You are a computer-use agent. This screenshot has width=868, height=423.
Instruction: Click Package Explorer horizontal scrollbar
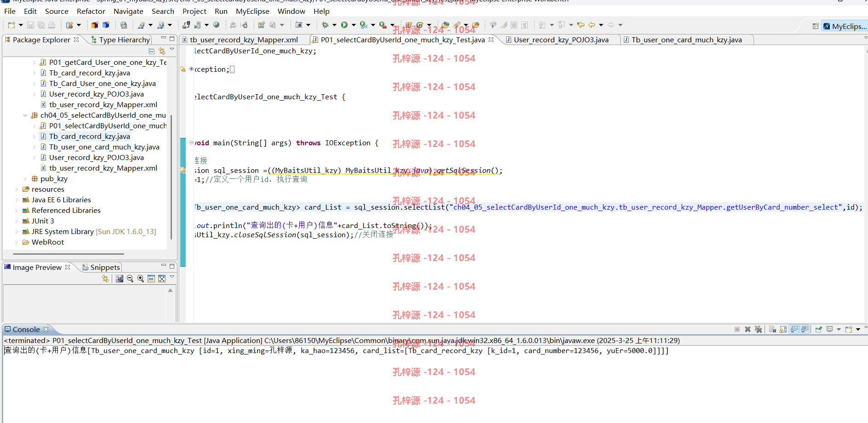[69, 254]
